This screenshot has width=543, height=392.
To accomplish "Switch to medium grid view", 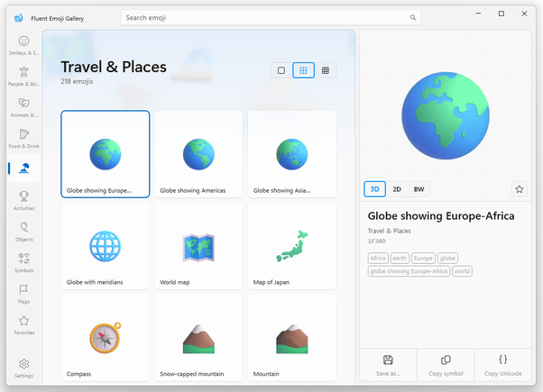I will (303, 70).
